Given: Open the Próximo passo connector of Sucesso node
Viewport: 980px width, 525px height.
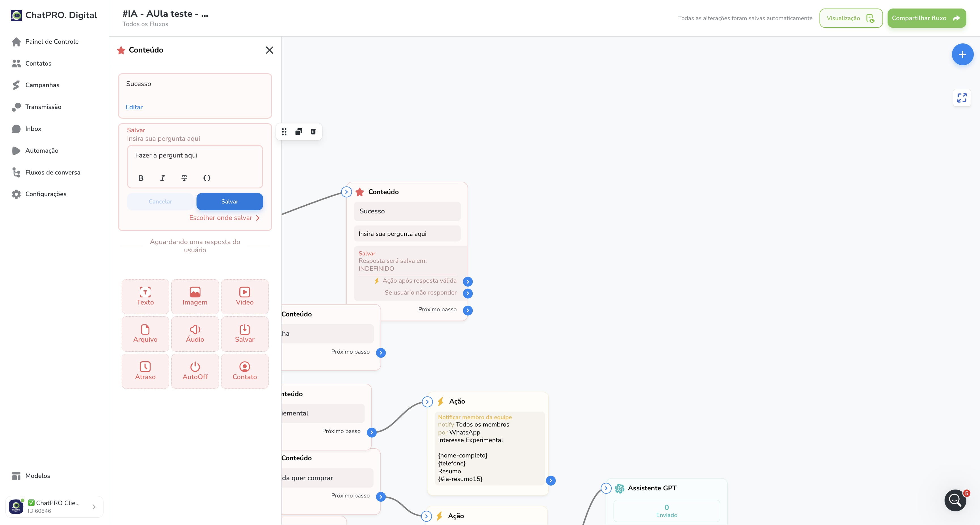Looking at the screenshot, I should (468, 310).
